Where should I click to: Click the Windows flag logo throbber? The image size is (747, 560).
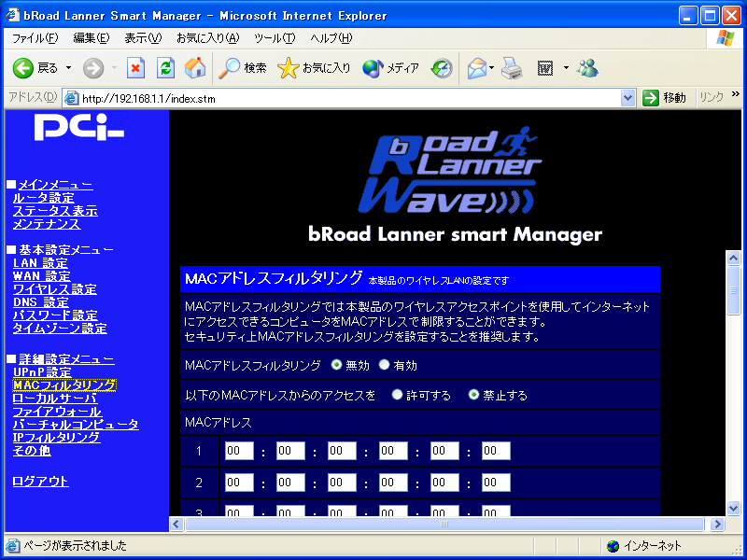tap(725, 38)
